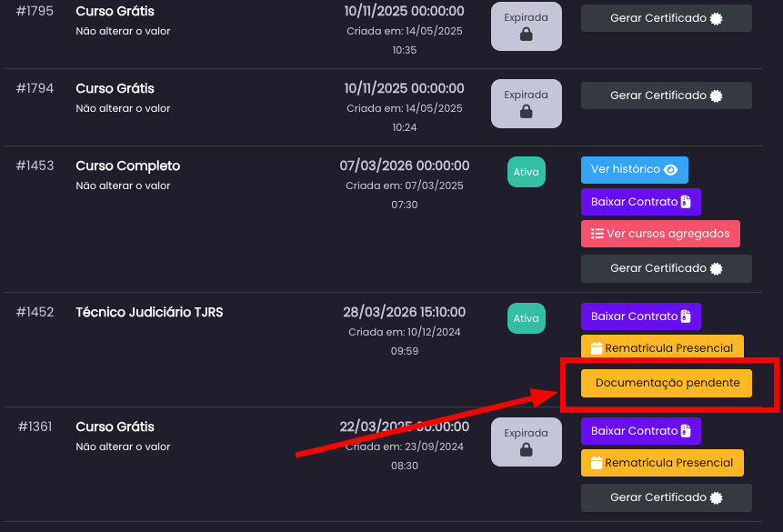The image size is (783, 532).
Task: Click the seal icon in #1795 Gerar Certificado
Action: pos(717,18)
